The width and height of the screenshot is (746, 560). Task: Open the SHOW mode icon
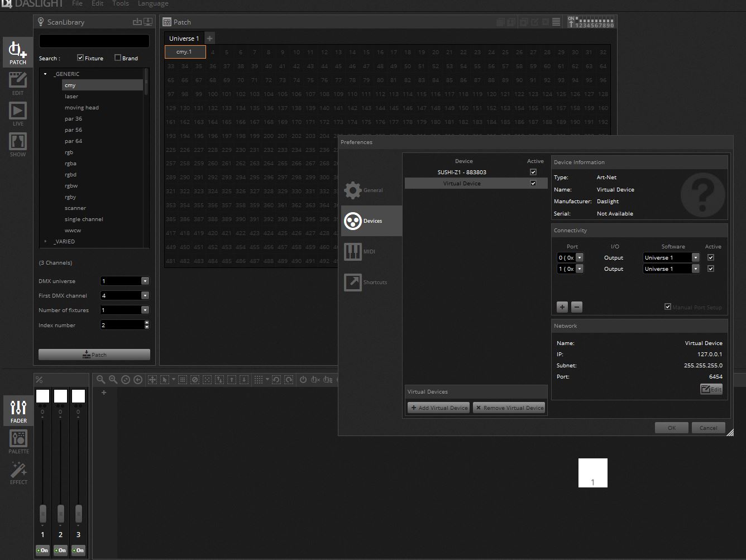pyautogui.click(x=18, y=145)
